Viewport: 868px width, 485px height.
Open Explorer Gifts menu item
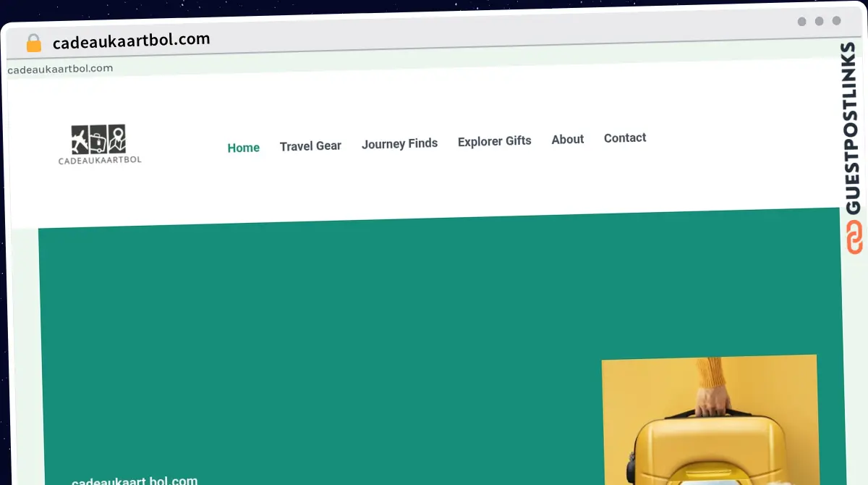click(494, 140)
